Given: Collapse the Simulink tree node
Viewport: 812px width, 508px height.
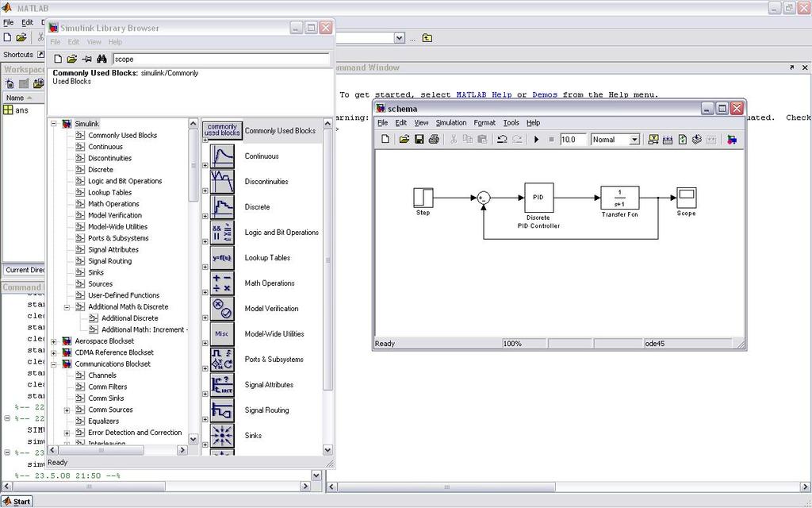Looking at the screenshot, I should (x=54, y=124).
